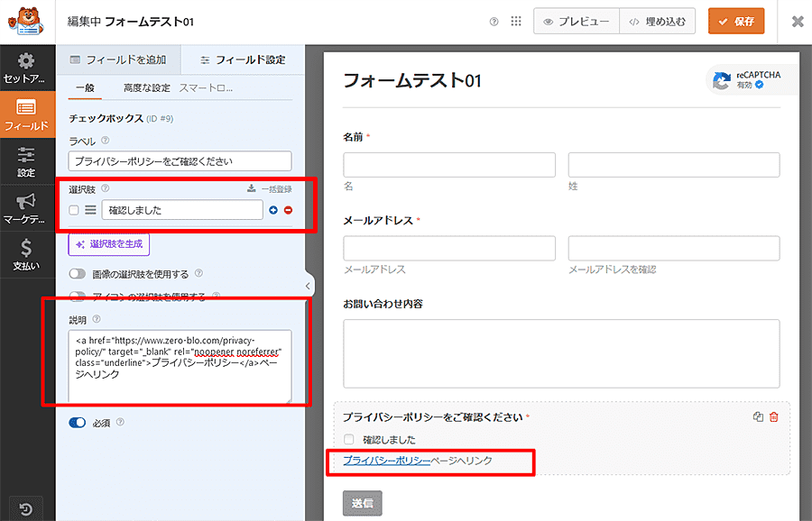The width and height of the screenshot is (812, 521).
Task: Toggle アイコンの選択肢を使用する switch
Action: coord(78,296)
